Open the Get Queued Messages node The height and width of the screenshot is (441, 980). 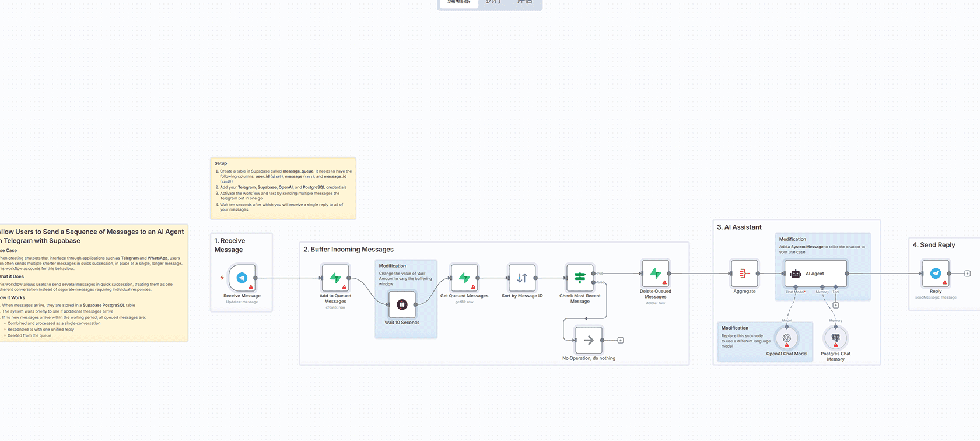coord(464,278)
